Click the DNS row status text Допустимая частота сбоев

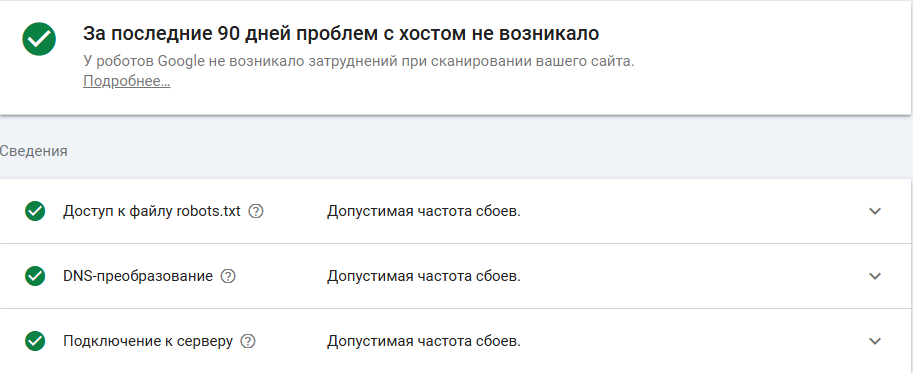pos(423,276)
